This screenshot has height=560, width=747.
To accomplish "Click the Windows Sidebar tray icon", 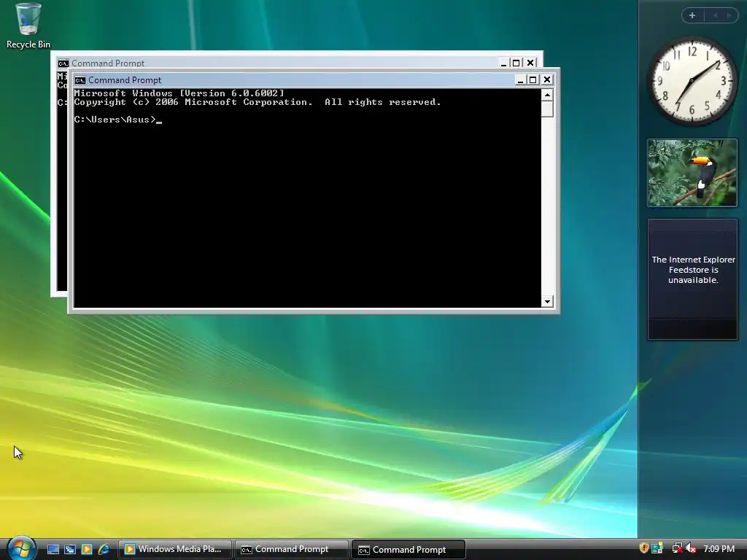I will pyautogui.click(x=657, y=548).
